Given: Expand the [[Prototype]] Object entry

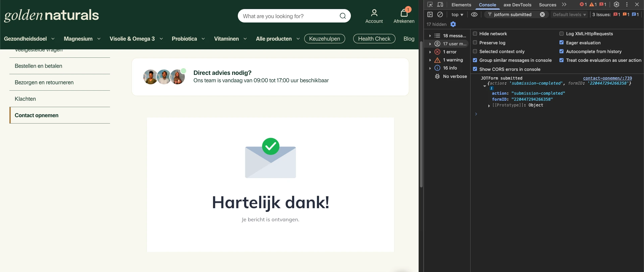Looking at the screenshot, I should 489,105.
